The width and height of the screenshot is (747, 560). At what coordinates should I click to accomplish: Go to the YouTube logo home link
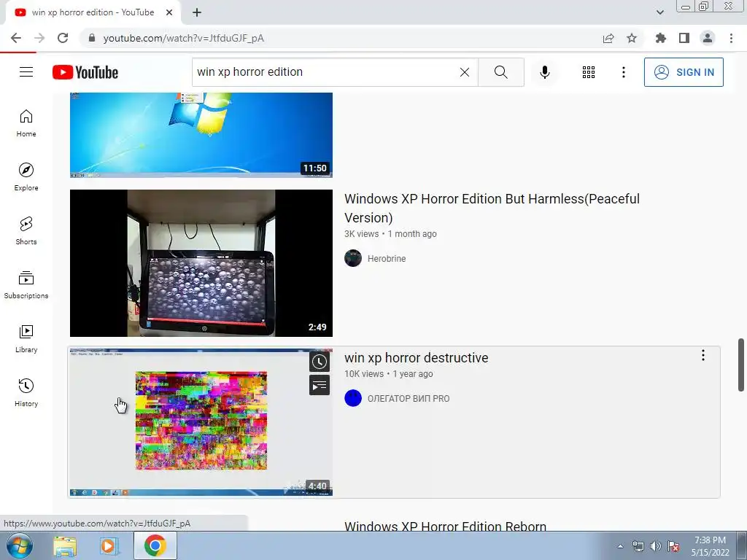(85, 72)
